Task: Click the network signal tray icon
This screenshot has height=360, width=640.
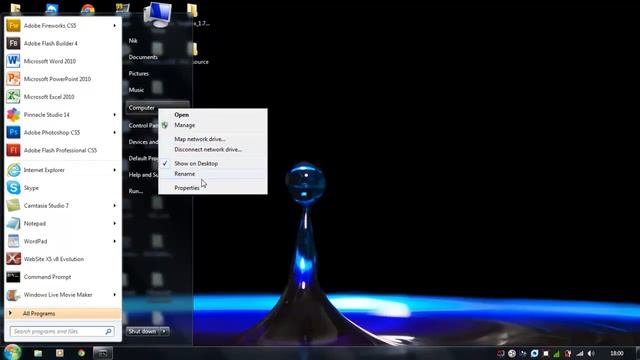Action: (x=580, y=353)
